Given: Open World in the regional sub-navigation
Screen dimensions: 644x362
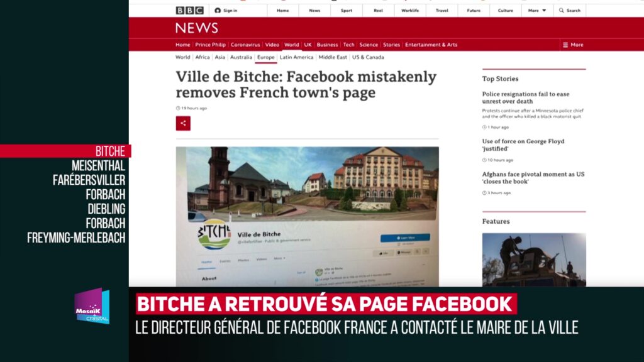Looking at the screenshot, I should 183,57.
